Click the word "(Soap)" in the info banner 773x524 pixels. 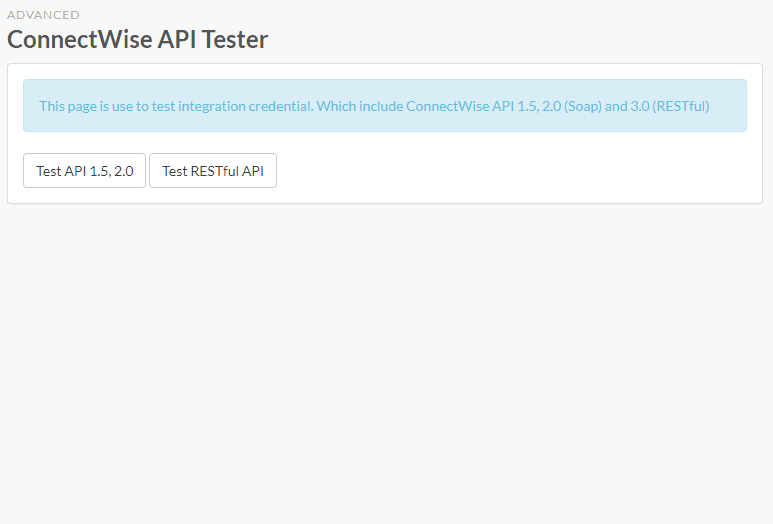(x=583, y=106)
